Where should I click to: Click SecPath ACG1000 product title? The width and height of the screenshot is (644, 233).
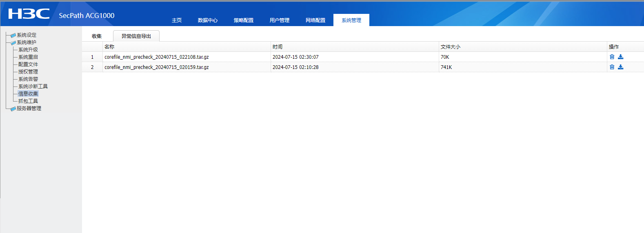coord(87,16)
